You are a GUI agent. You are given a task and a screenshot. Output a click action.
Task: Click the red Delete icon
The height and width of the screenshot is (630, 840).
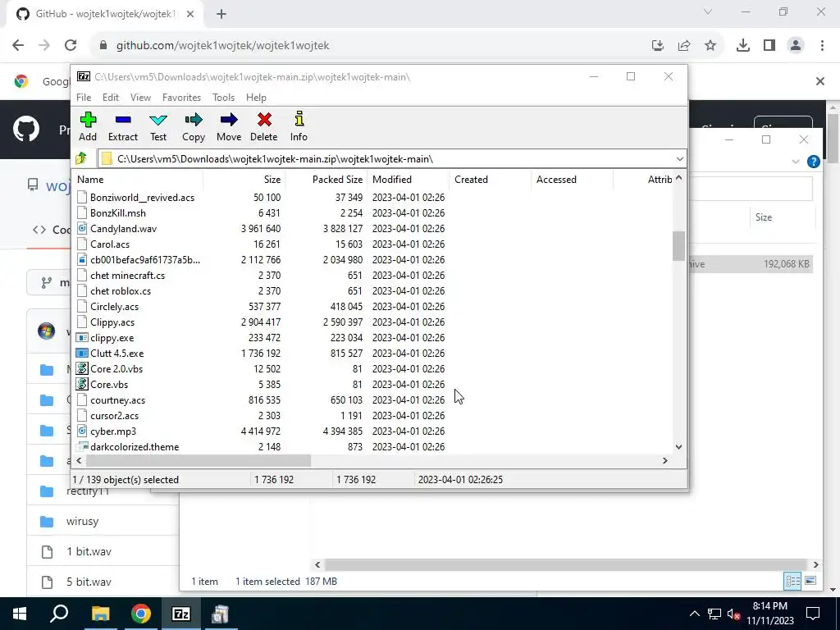pos(264,126)
